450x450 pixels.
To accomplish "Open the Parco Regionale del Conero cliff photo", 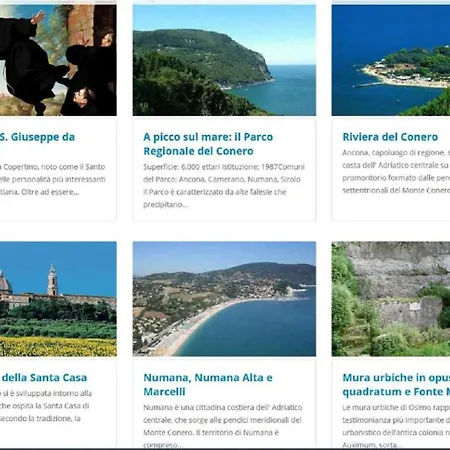I will pyautogui.click(x=224, y=60).
